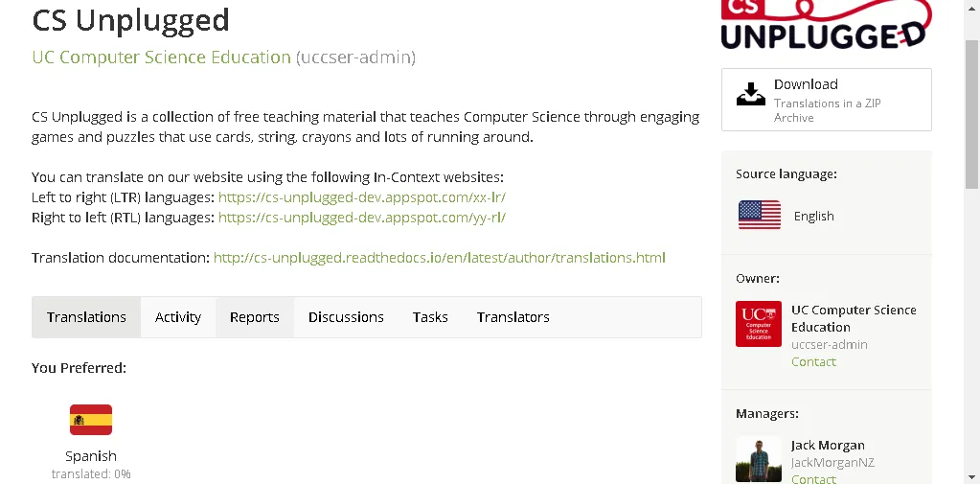Image resolution: width=980 pixels, height=484 pixels.
Task: Click the download tray icon
Action: coord(751,94)
